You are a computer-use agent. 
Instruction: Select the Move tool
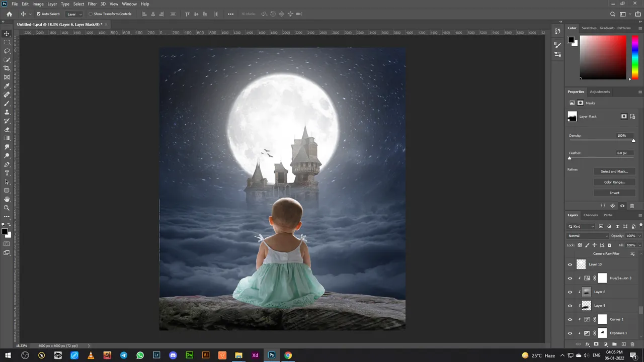point(7,34)
